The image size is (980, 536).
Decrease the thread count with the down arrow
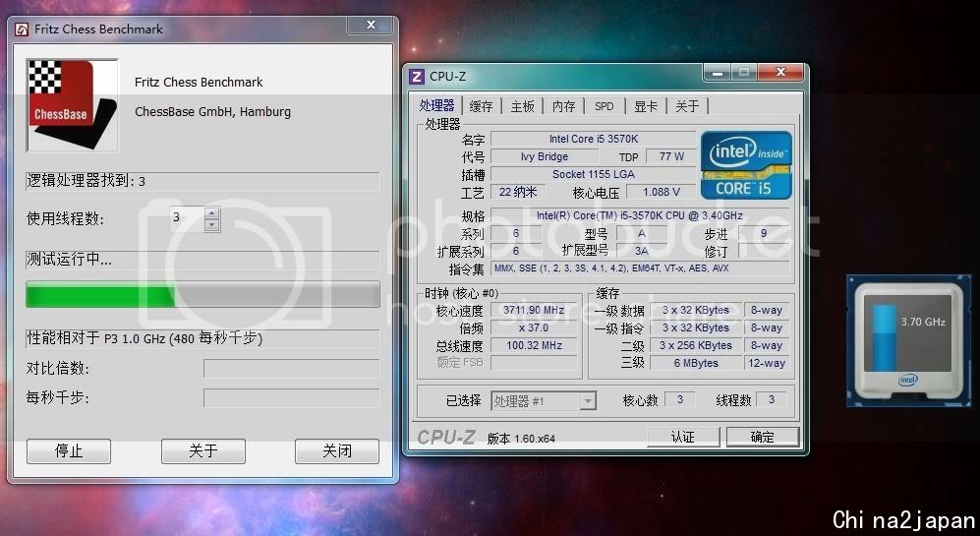pos(212,225)
